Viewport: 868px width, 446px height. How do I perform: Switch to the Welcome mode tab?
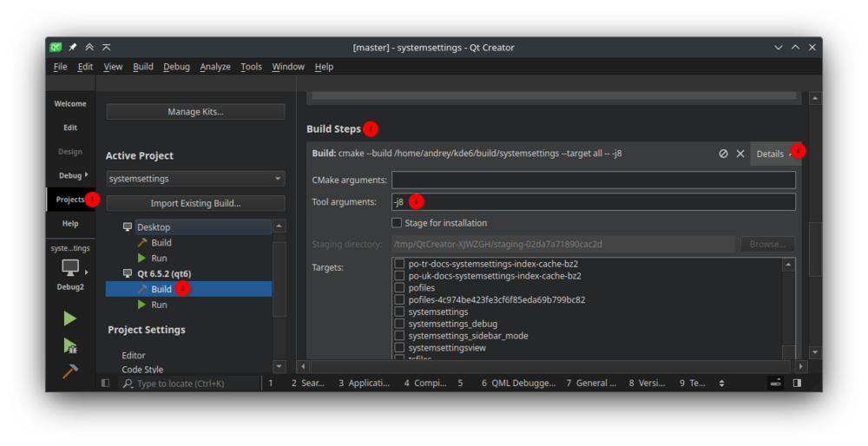(70, 104)
